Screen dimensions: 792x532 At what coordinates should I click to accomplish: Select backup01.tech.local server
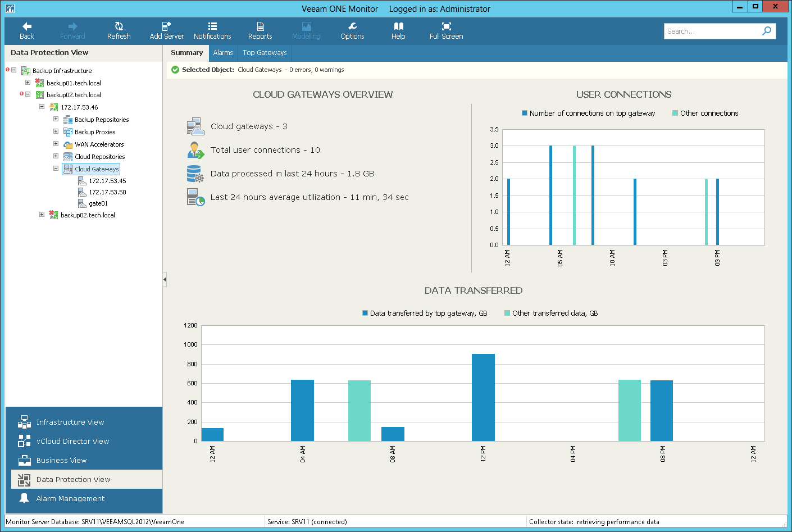(74, 83)
